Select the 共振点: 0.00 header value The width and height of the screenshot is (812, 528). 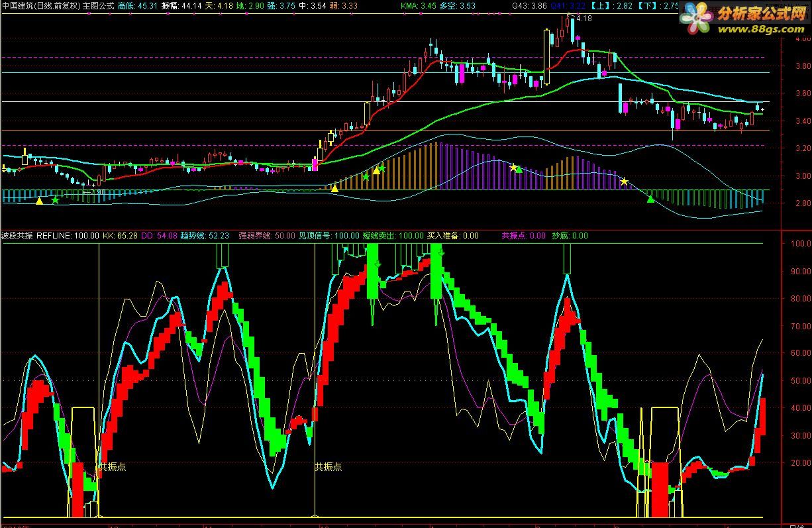click(524, 235)
